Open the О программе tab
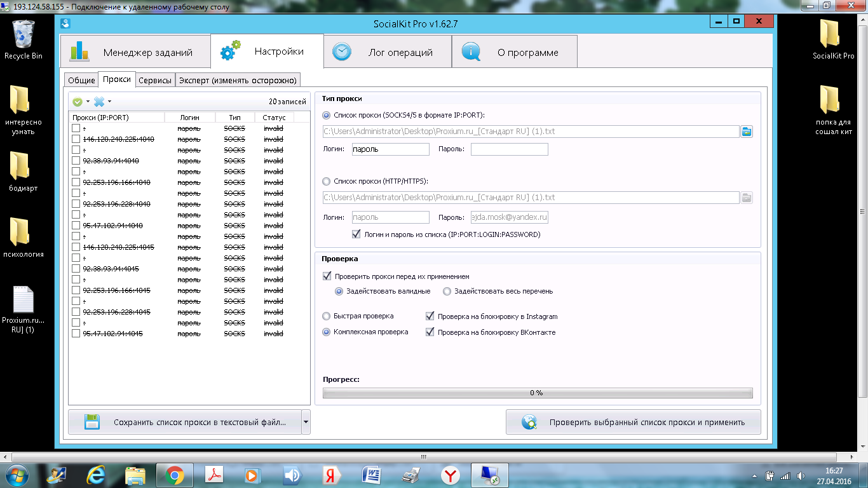 tap(515, 53)
